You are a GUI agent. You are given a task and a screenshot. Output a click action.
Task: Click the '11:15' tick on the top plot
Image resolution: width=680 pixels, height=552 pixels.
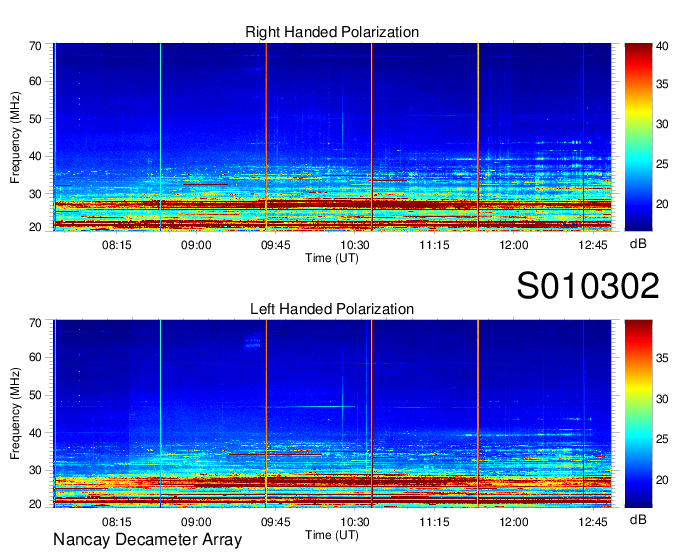pyautogui.click(x=434, y=245)
